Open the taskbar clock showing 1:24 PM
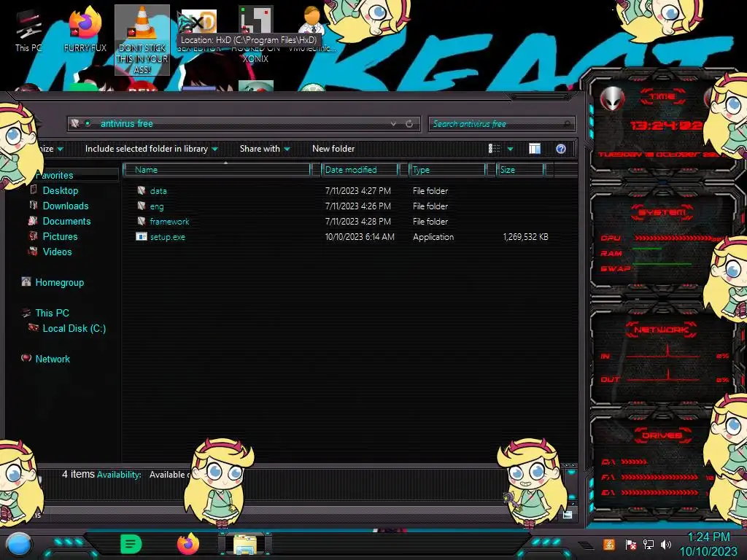Viewport: 747px width, 560px height. [708, 544]
